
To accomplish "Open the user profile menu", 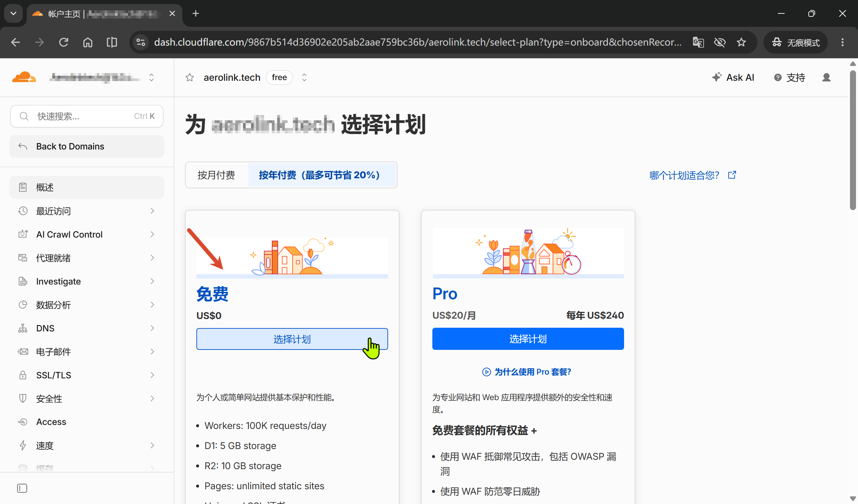I will 826,77.
